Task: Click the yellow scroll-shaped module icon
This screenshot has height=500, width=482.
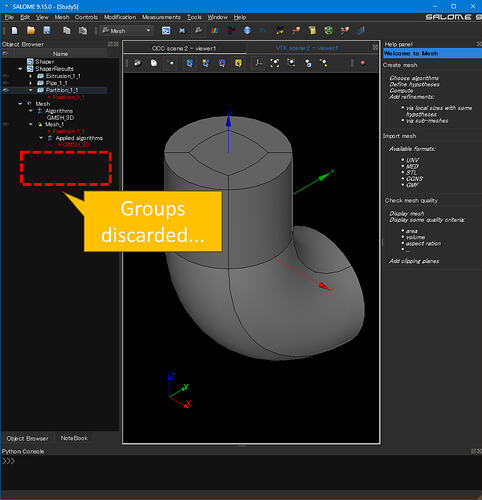Action: point(312,31)
